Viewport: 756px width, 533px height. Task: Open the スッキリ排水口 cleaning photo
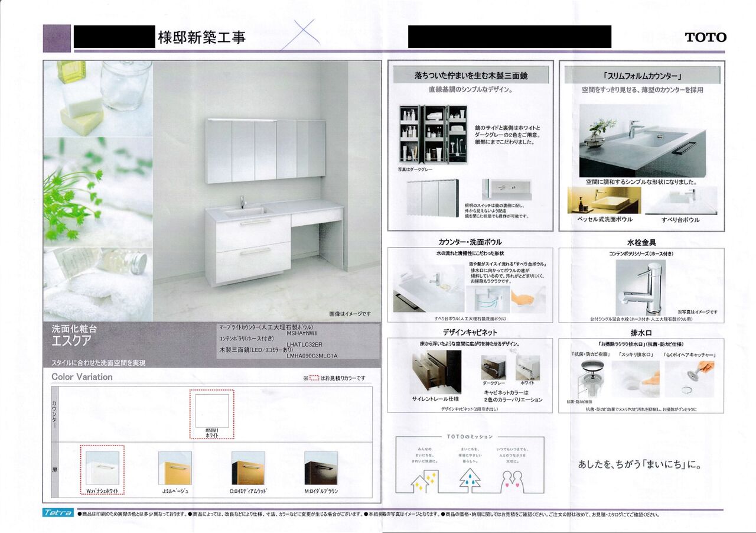point(636,378)
